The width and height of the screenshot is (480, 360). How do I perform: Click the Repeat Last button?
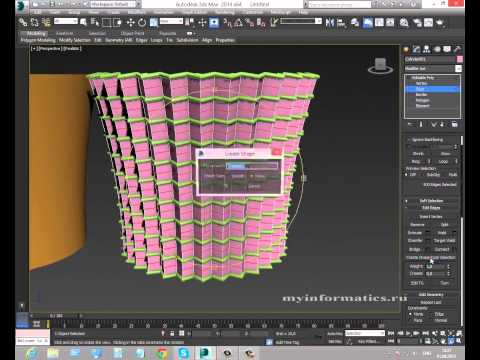coord(431,302)
